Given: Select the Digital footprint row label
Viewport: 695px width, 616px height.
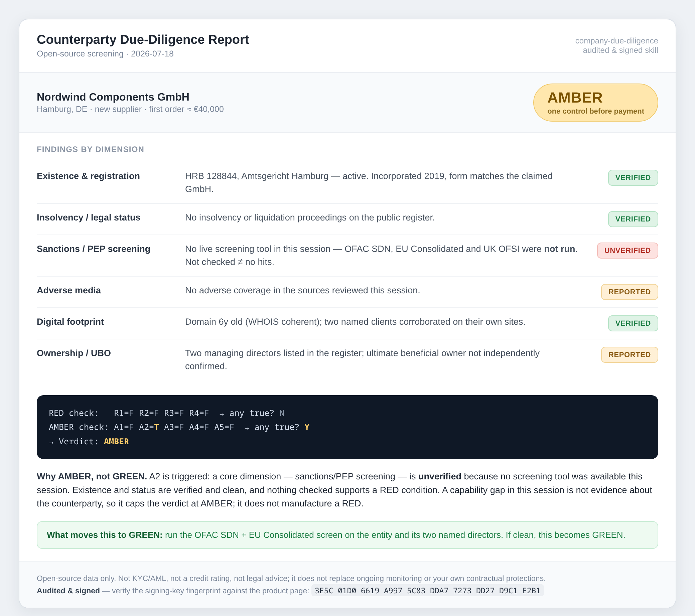Looking at the screenshot, I should pos(71,322).
